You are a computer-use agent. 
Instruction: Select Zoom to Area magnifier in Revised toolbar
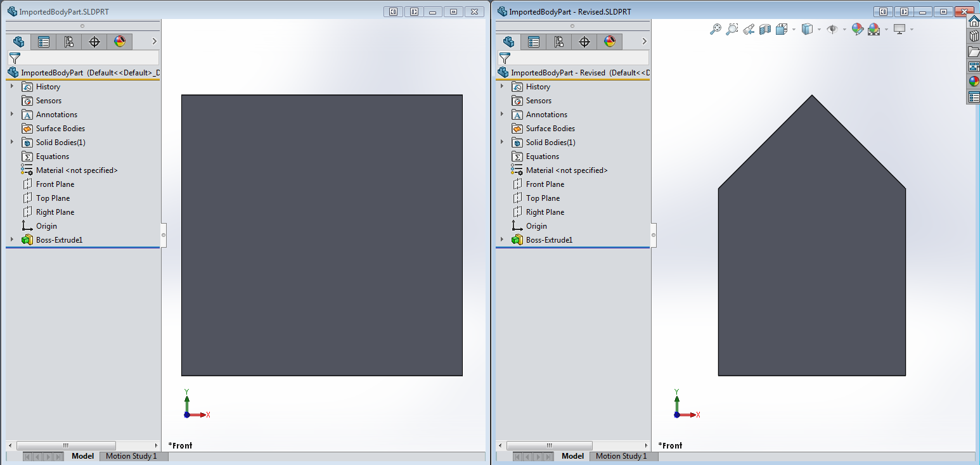pos(732,29)
